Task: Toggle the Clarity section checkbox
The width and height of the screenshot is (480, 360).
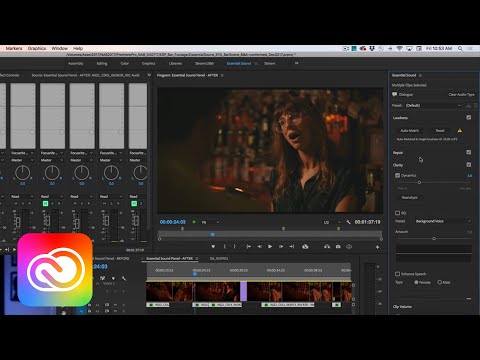Action: tap(469, 165)
